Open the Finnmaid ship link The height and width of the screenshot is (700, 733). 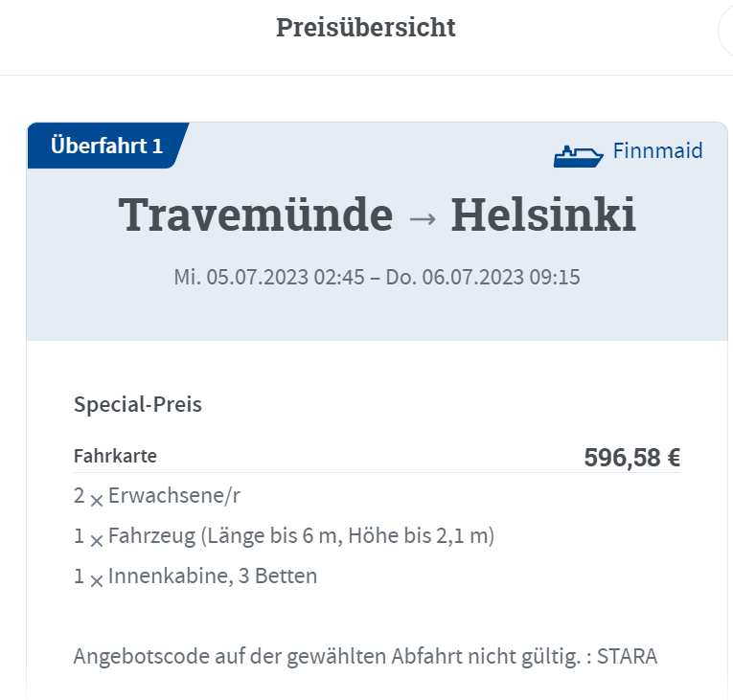tap(657, 151)
